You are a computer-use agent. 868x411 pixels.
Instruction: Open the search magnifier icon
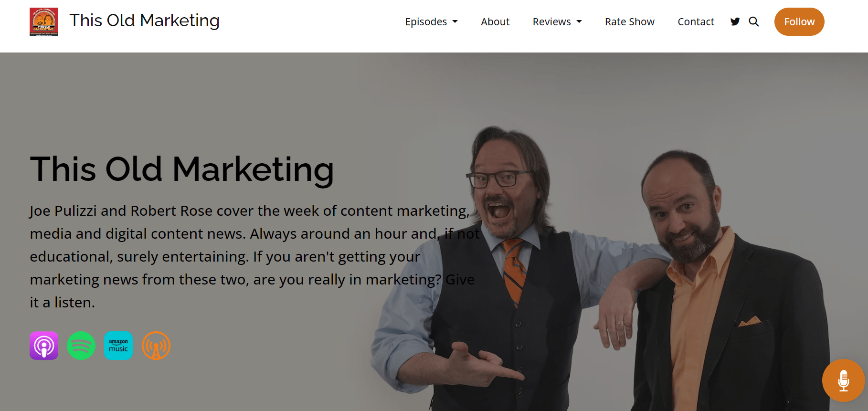(754, 21)
